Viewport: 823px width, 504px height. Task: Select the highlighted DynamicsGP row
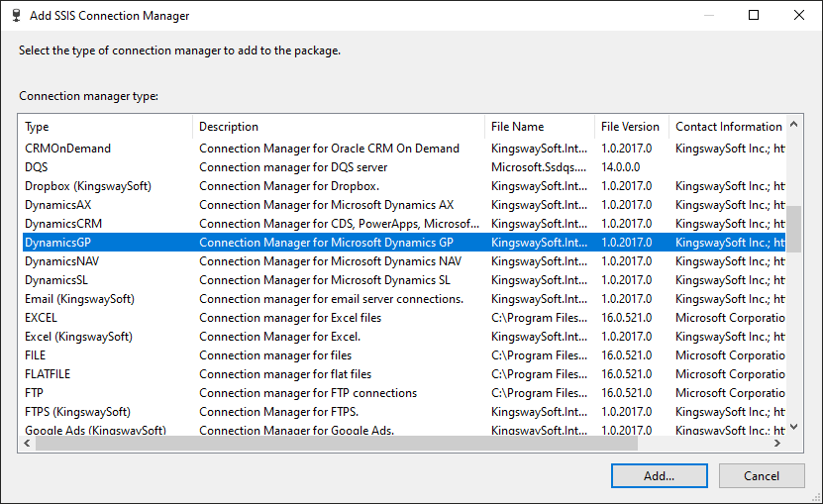point(404,243)
